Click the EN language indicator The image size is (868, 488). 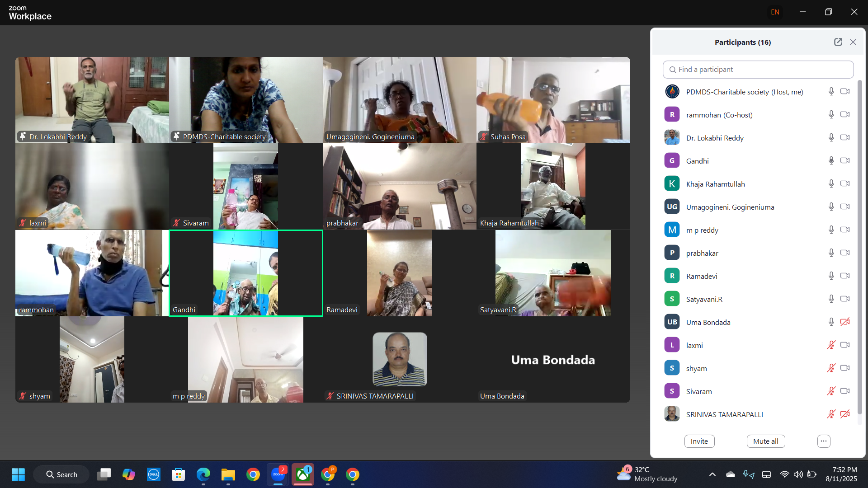[x=775, y=12]
